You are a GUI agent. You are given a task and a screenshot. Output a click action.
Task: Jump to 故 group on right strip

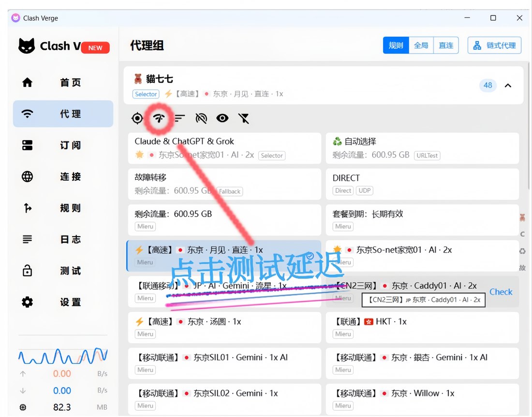(x=522, y=268)
